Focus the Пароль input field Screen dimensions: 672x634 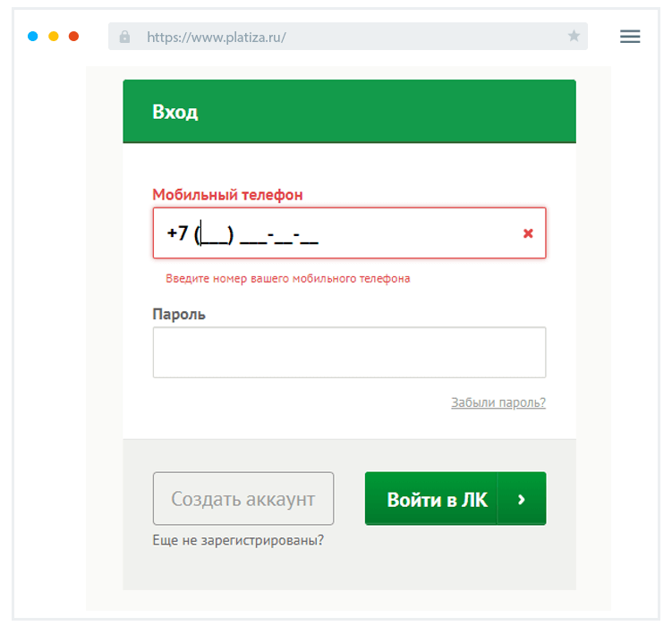[349, 352]
